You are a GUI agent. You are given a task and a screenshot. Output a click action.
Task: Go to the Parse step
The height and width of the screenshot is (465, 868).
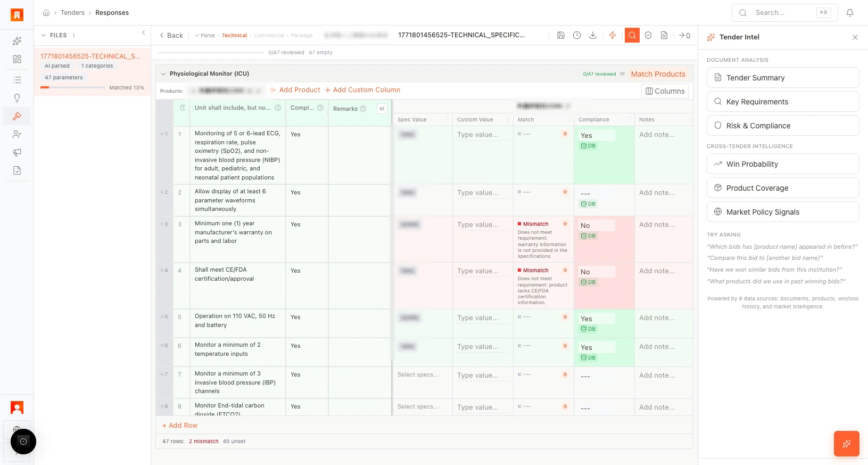point(205,36)
